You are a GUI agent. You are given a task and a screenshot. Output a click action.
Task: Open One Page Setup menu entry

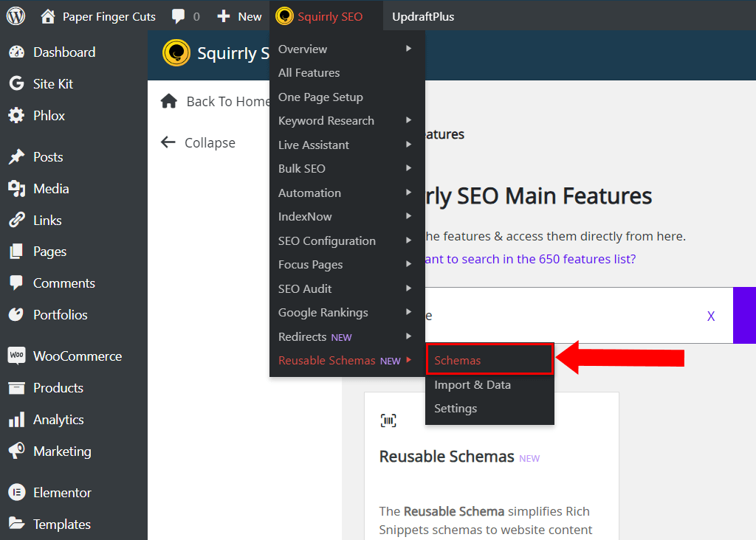(x=347, y=97)
